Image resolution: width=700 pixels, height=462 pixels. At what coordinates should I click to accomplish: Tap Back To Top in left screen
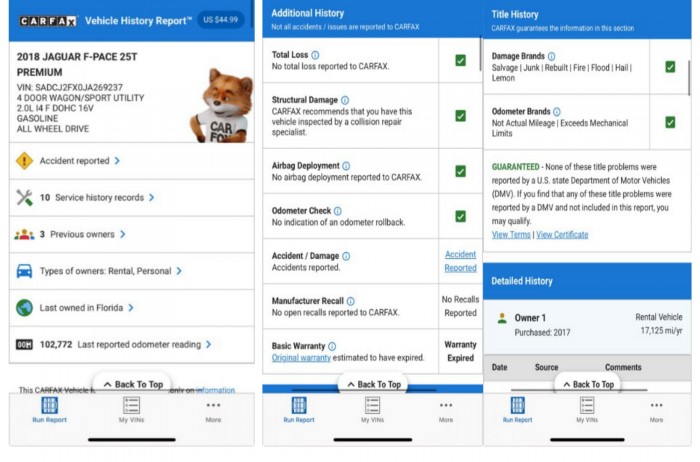(133, 384)
